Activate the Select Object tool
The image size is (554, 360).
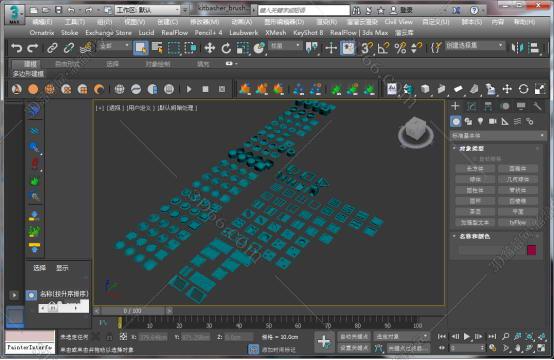pos(141,48)
